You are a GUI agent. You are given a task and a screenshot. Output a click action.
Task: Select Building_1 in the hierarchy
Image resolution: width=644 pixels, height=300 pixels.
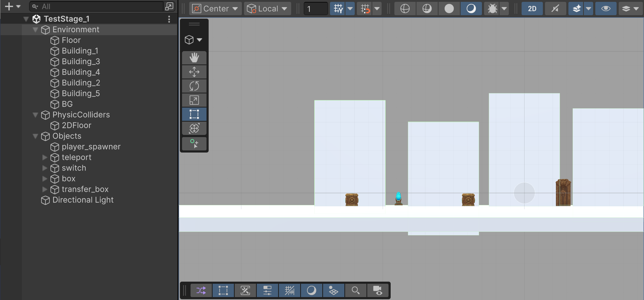click(x=89, y=51)
